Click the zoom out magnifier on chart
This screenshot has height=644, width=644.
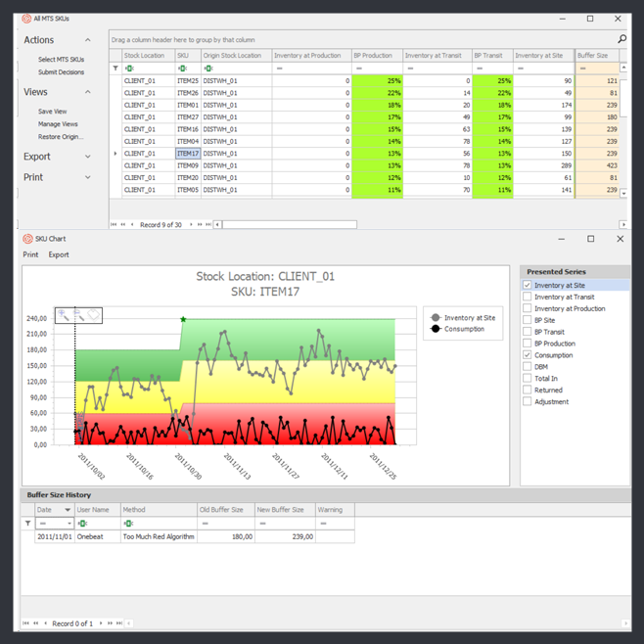pos(78,315)
